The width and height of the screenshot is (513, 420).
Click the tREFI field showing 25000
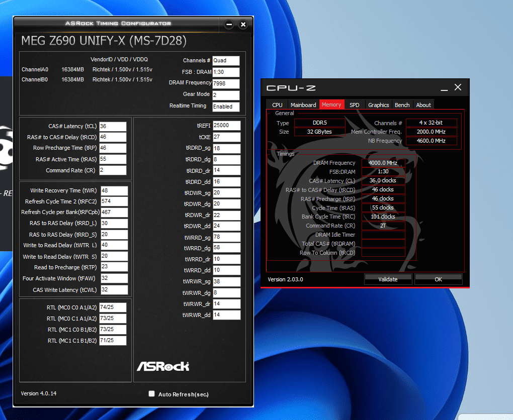[227, 126]
